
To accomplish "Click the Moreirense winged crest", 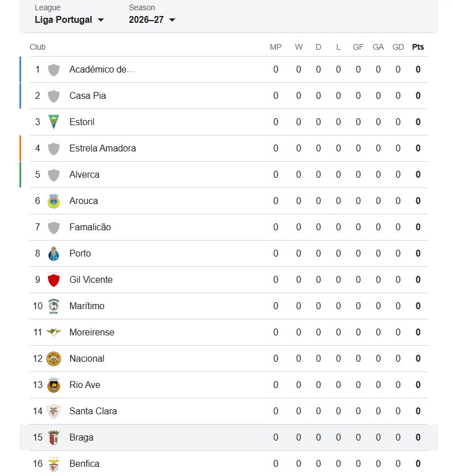I will 54,333.
